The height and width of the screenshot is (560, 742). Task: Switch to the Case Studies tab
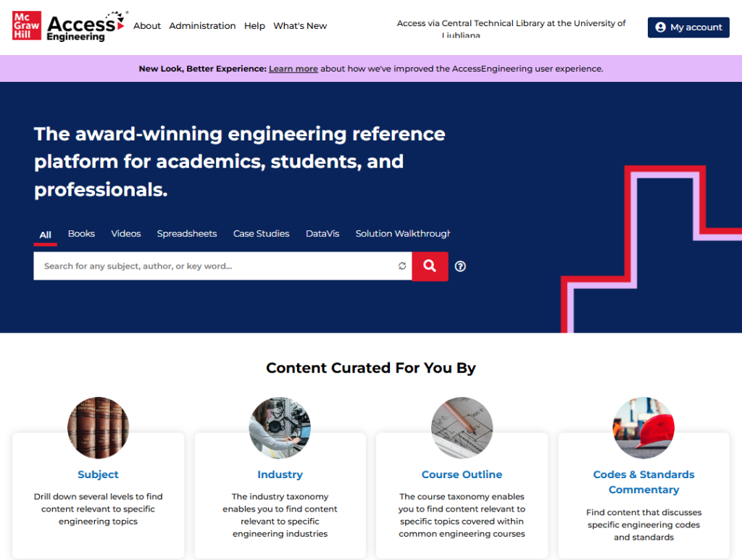(x=261, y=234)
